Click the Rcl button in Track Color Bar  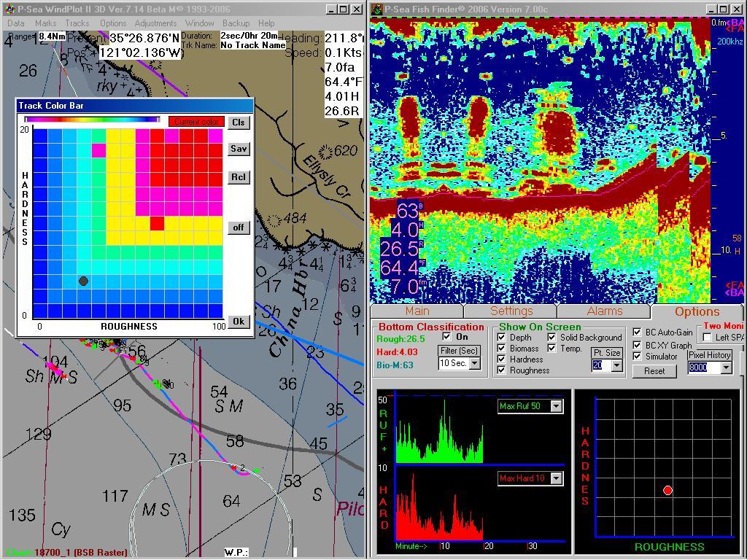click(x=239, y=177)
